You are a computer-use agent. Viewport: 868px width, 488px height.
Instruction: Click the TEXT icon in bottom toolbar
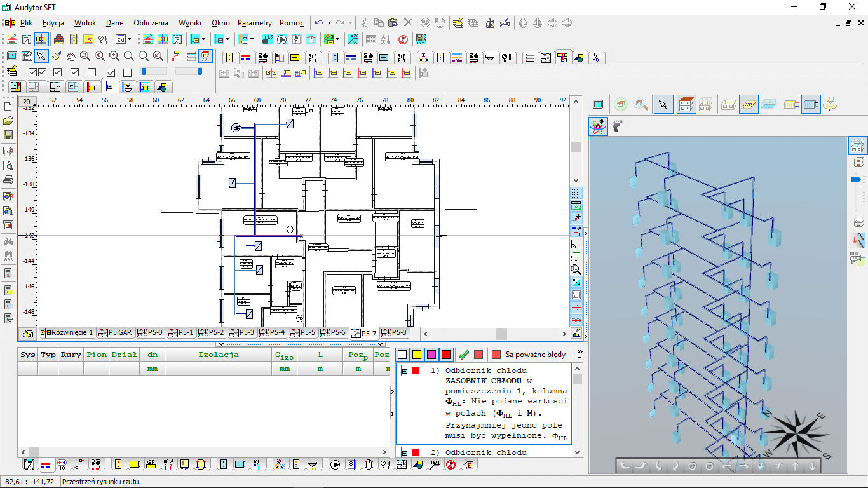(435, 464)
